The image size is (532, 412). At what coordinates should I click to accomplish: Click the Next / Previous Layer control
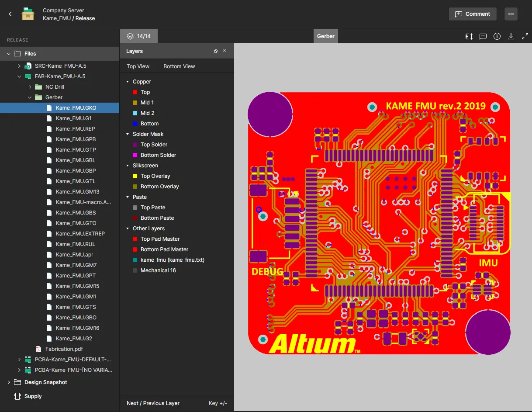pyautogui.click(x=153, y=403)
